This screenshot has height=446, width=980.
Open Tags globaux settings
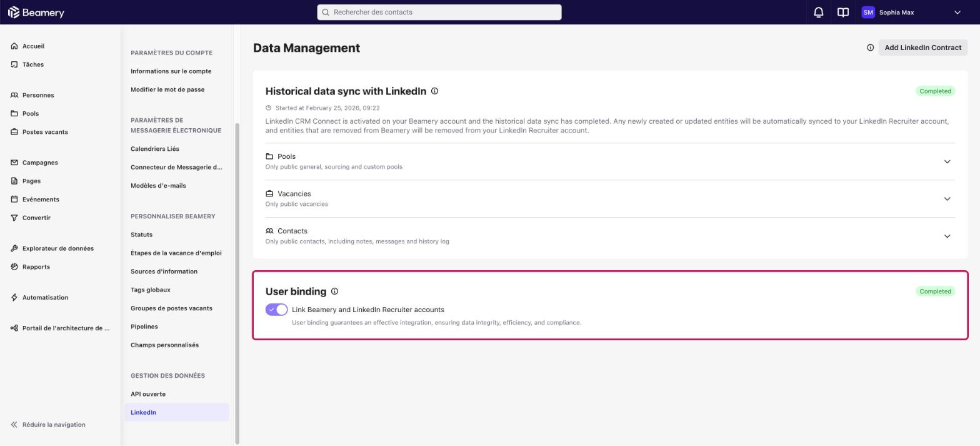click(151, 290)
